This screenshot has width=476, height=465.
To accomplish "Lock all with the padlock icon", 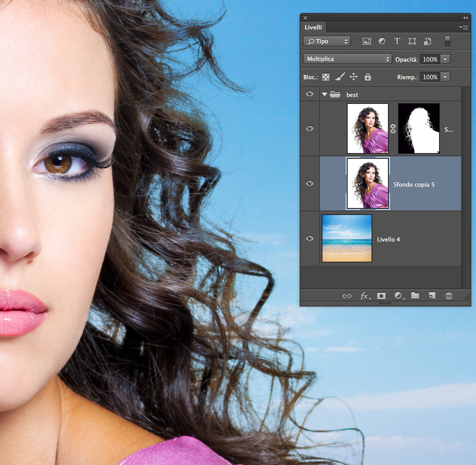I will (368, 77).
